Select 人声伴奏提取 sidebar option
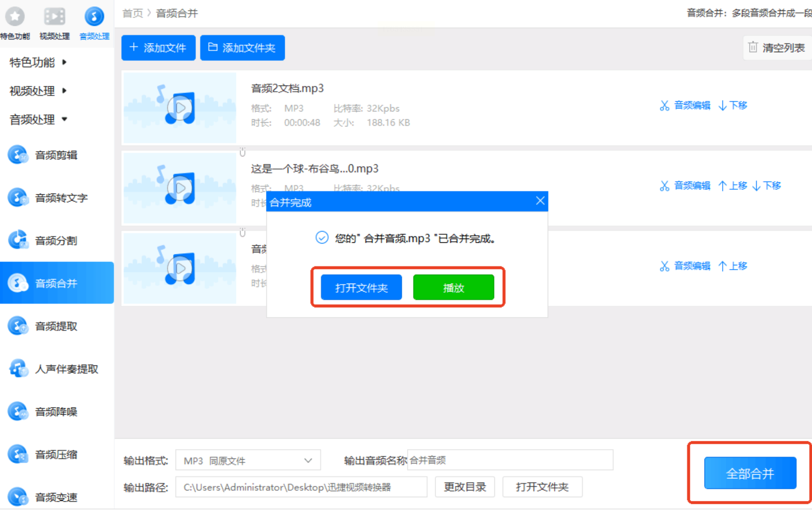812x513 pixels. click(66, 369)
